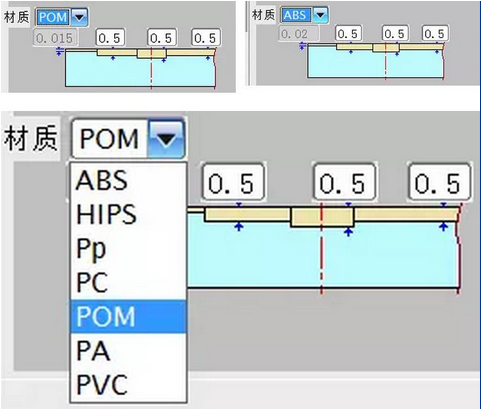This screenshot has height=409, width=482.
Task: Click first 0.5 field in POM top-left panel
Action: point(110,38)
